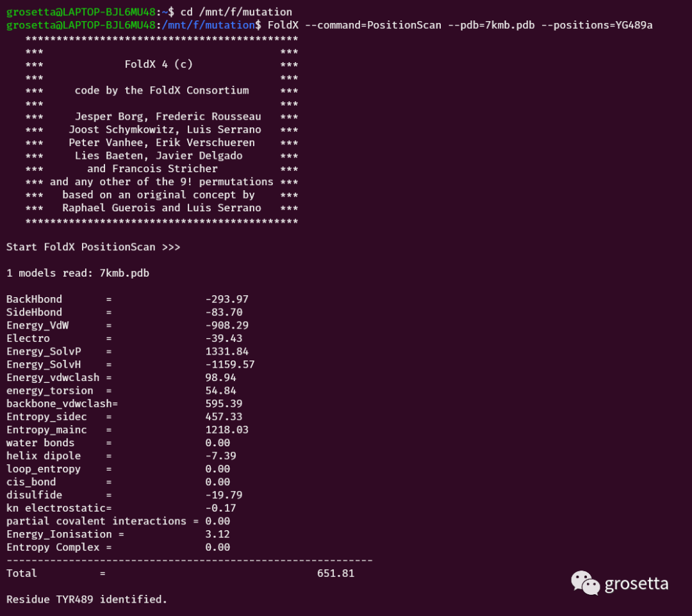Click the 'BackHbond' label

click(34, 300)
